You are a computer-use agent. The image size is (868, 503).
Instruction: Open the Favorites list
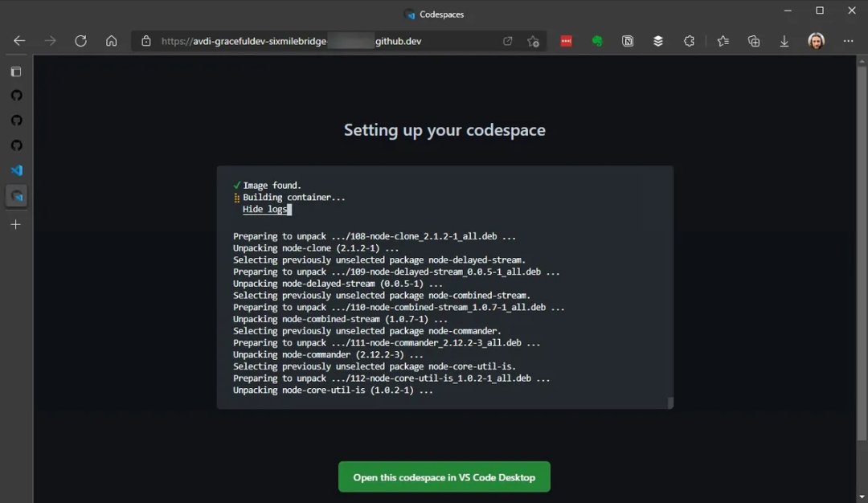pyautogui.click(x=723, y=41)
